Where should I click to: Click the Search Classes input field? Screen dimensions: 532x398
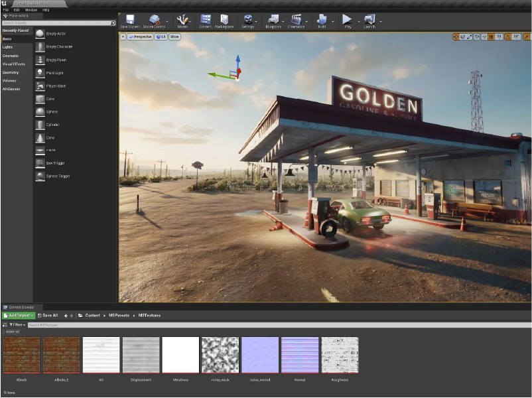pyautogui.click(x=58, y=23)
